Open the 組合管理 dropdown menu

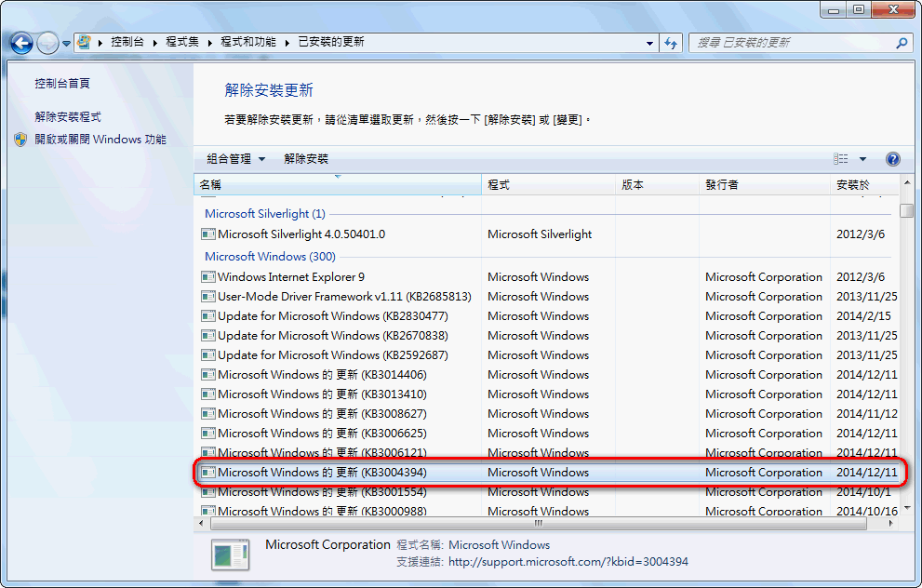click(x=236, y=159)
